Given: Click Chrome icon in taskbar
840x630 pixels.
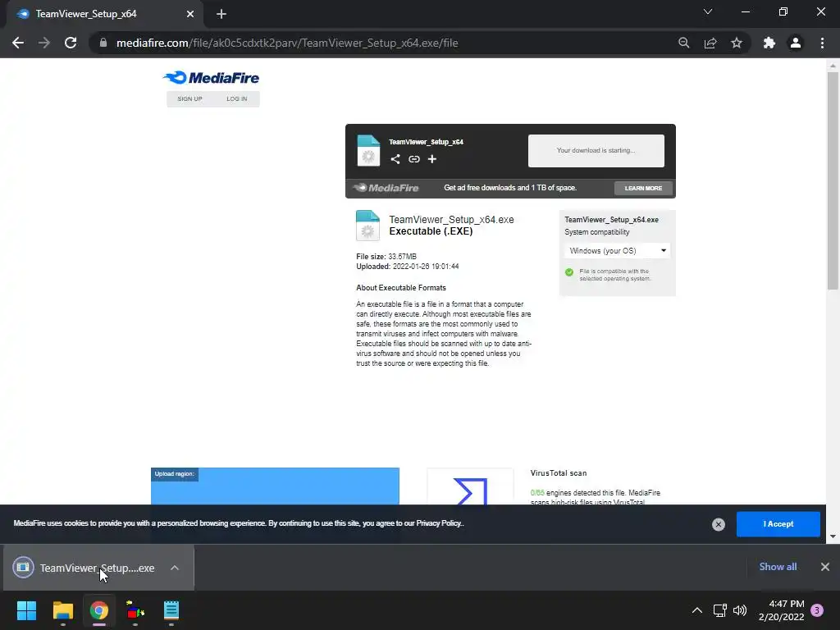Looking at the screenshot, I should click(x=99, y=610).
